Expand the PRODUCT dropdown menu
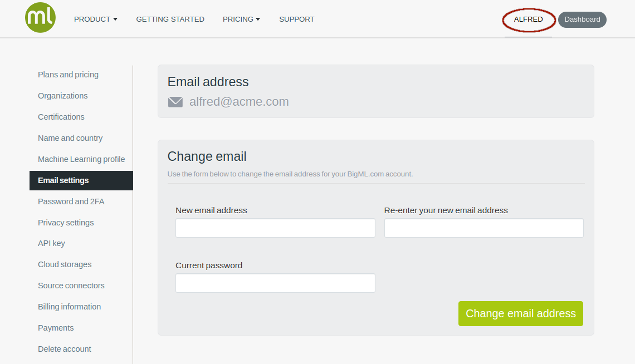Screen dimensions: 635x364 tap(96, 19)
